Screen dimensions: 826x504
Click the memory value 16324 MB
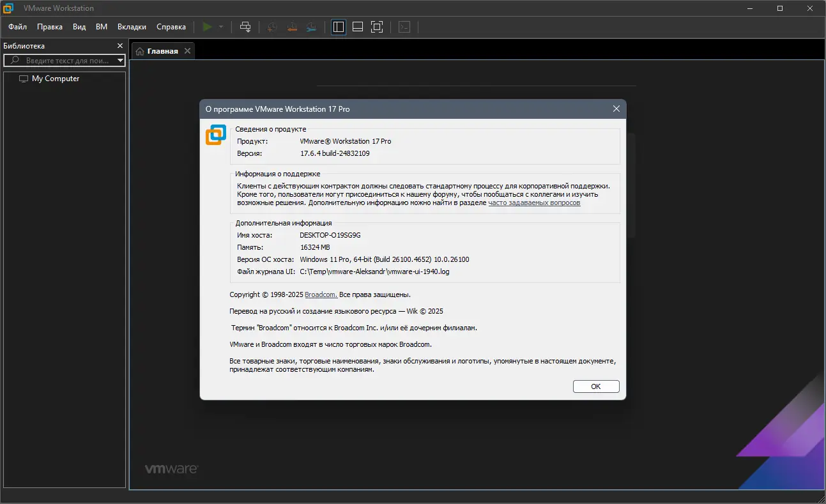(315, 247)
